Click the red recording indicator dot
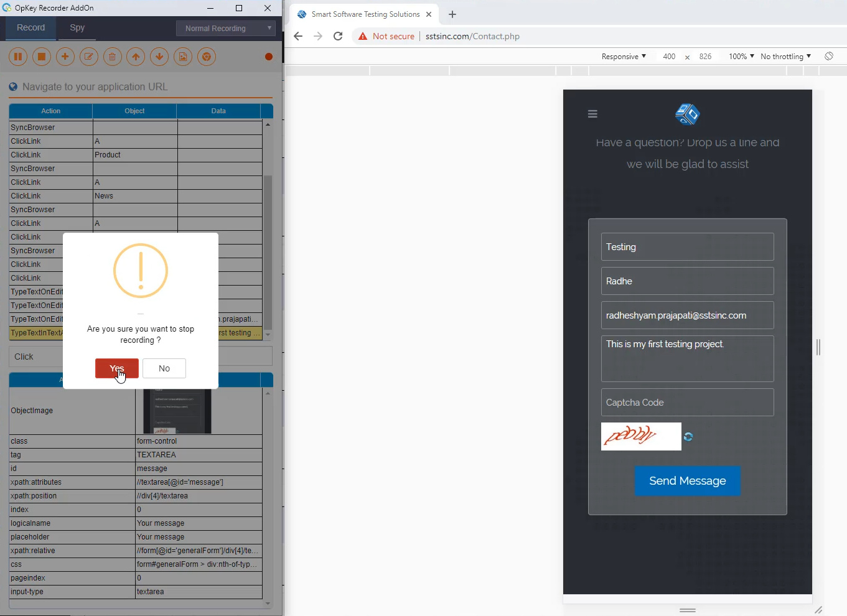Screen dimensions: 847x616 [x=269, y=57]
